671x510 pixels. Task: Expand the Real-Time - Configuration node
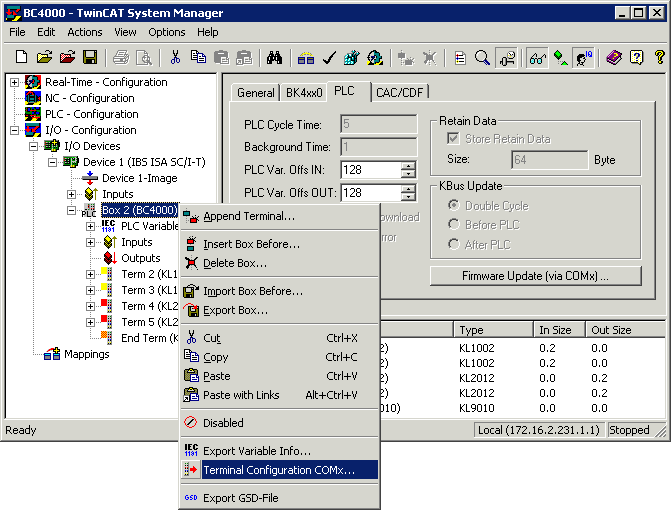click(x=14, y=82)
